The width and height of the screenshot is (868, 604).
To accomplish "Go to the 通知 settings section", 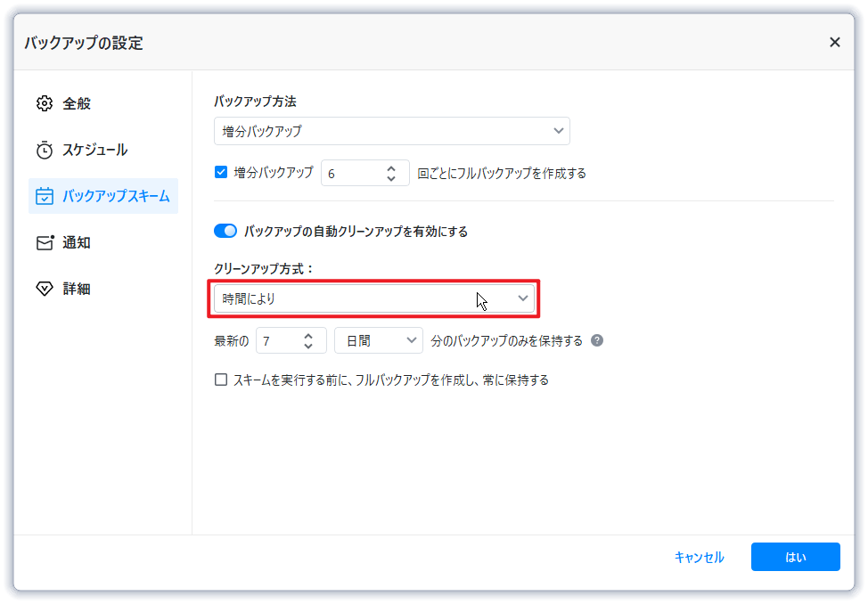I will click(103, 242).
